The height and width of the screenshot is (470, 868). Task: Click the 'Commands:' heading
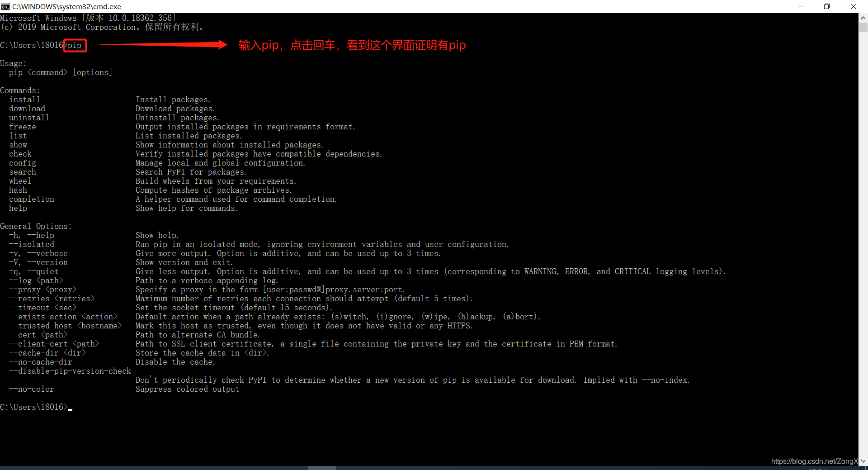[x=20, y=90]
